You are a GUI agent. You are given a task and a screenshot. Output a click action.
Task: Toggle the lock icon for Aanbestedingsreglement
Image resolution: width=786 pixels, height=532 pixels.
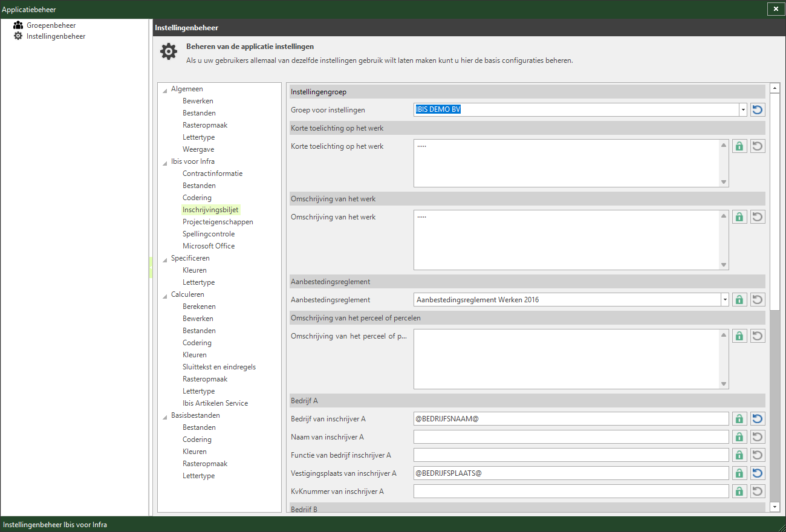[x=739, y=299]
